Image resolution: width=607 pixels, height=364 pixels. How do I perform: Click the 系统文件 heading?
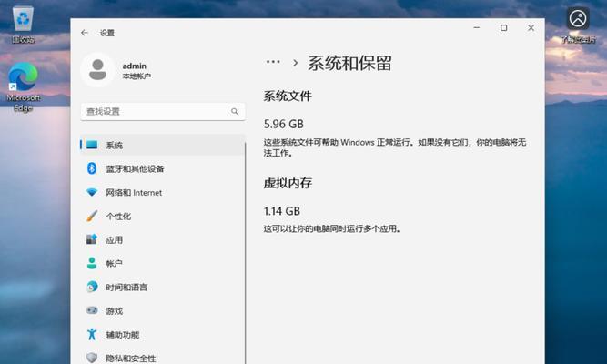[288, 96]
